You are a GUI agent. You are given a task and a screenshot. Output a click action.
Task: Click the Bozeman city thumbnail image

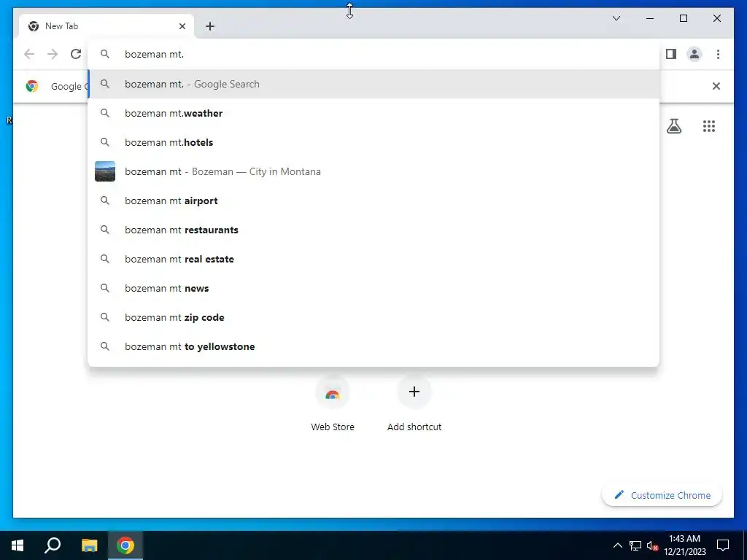[105, 171]
